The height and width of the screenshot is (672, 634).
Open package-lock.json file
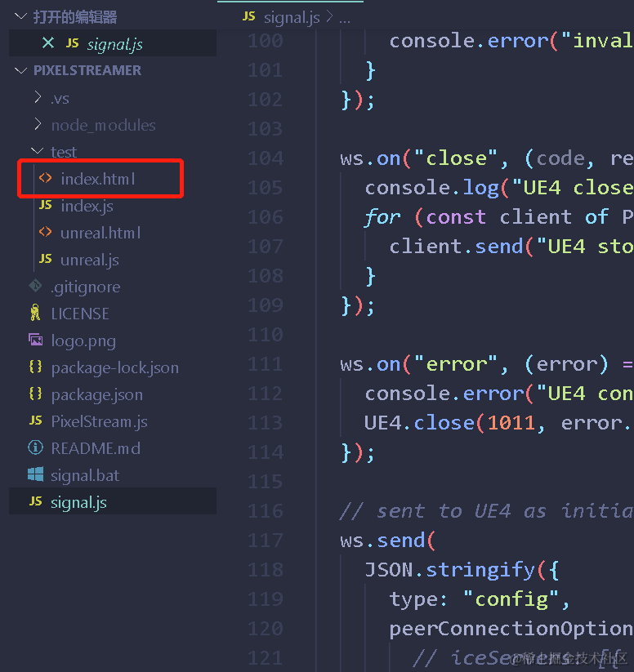pyautogui.click(x=115, y=368)
